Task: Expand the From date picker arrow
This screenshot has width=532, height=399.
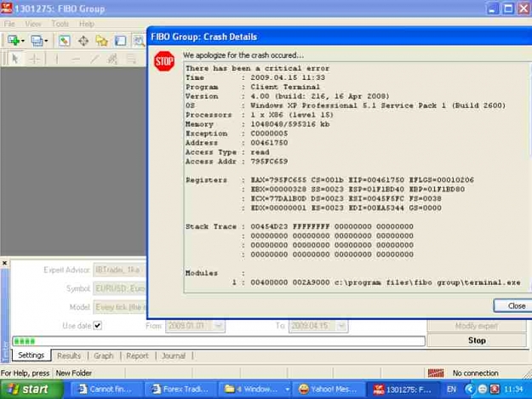Action: [x=219, y=326]
